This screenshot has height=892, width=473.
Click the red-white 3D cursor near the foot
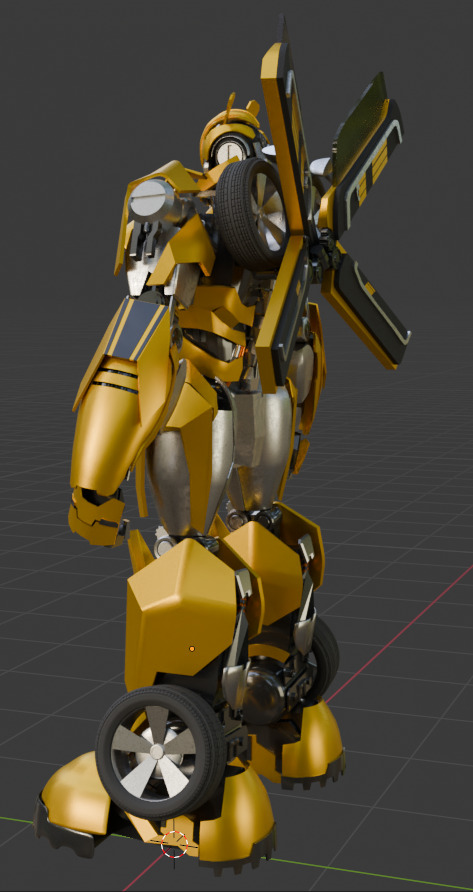(x=174, y=844)
